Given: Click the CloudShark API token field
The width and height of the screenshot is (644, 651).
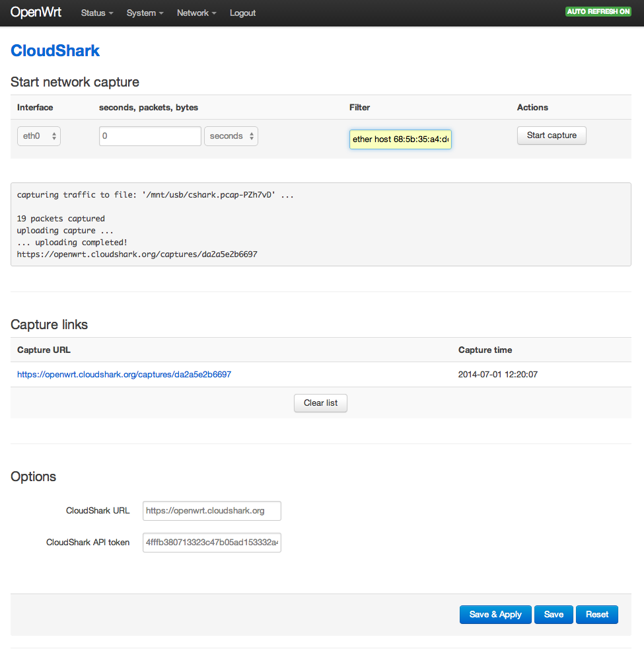Looking at the screenshot, I should [211, 543].
